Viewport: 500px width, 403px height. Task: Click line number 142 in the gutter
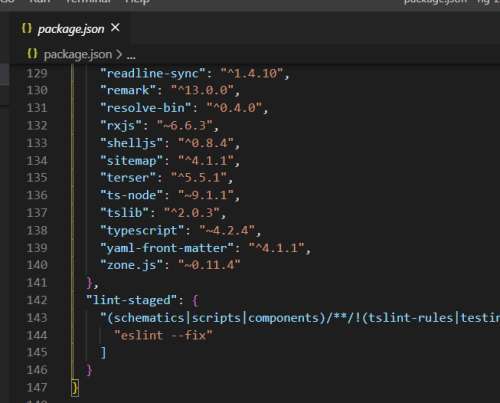[37, 300]
